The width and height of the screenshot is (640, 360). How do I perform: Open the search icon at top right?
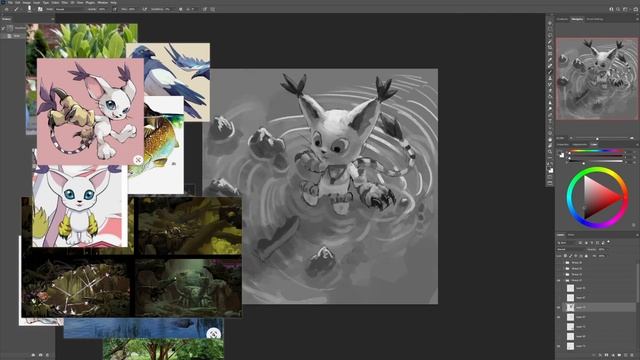pos(618,9)
